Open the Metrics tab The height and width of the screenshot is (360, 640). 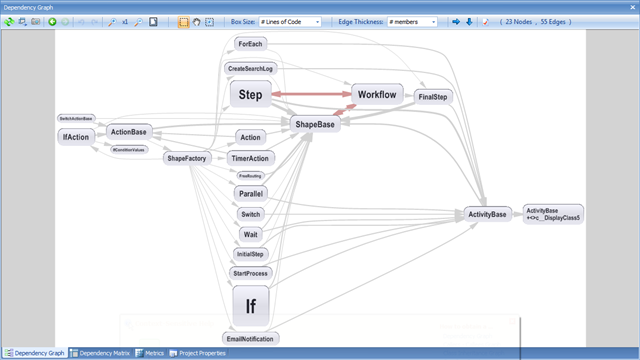[x=149, y=353]
